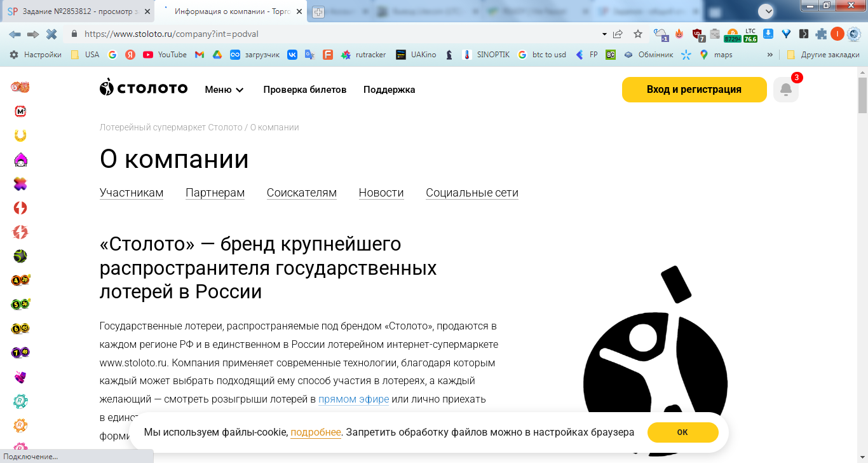868x463 pixels.
Task: Accept cookies with the OK button
Action: (x=683, y=432)
